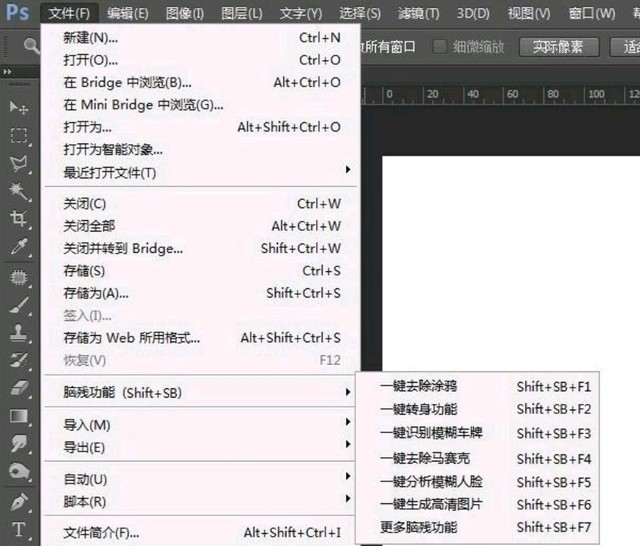This screenshot has width=640, height=546.
Task: Select 更多脑残功能 in submenu
Action: click(478, 527)
